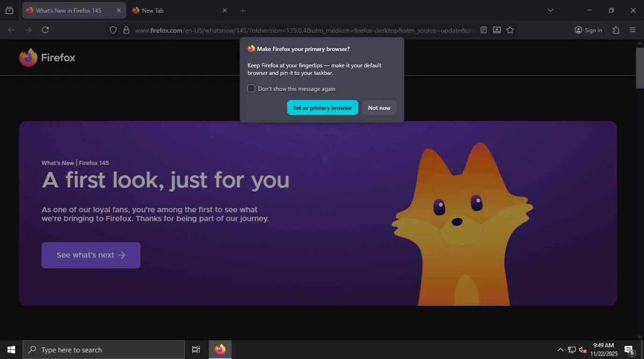The height and width of the screenshot is (359, 644).
Task: Open the taskbar clock showing 9:49 AM
Action: click(604, 350)
